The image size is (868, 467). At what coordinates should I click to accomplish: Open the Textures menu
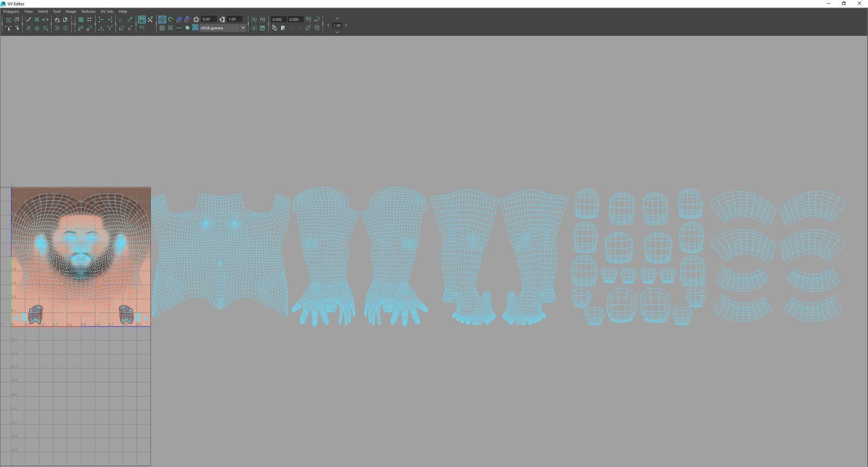pyautogui.click(x=88, y=11)
